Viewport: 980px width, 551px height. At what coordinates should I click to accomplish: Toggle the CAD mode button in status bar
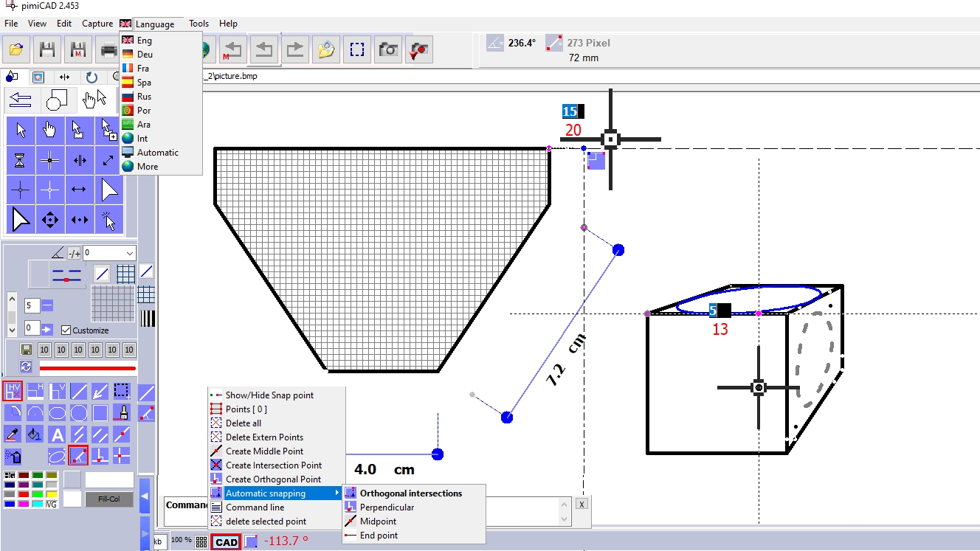tap(226, 542)
